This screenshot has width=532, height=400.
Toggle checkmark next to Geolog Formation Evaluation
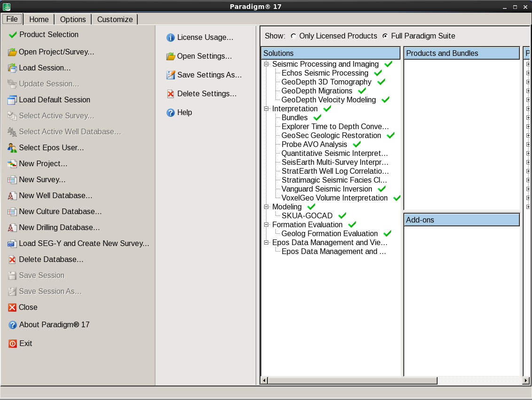pos(387,233)
